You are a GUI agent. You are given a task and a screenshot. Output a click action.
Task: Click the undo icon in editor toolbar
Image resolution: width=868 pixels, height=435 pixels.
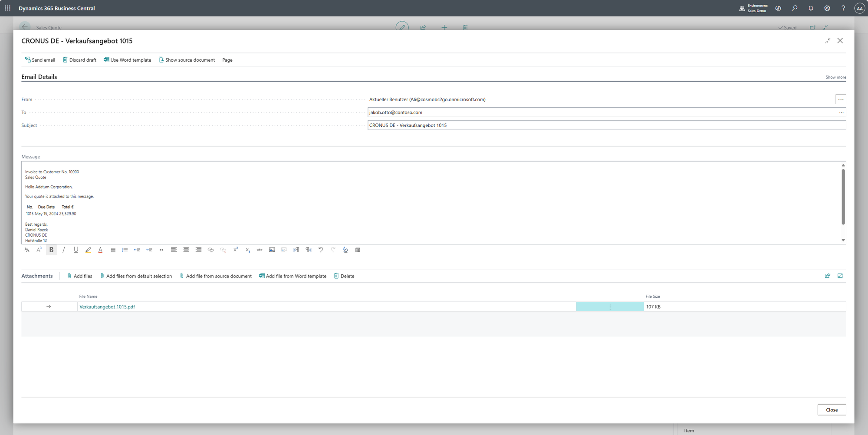pyautogui.click(x=321, y=250)
